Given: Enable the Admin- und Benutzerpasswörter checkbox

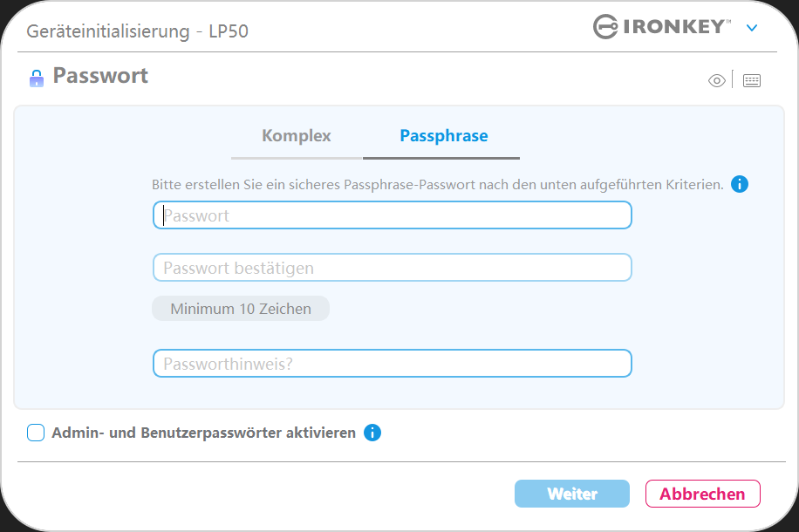Looking at the screenshot, I should (36, 433).
